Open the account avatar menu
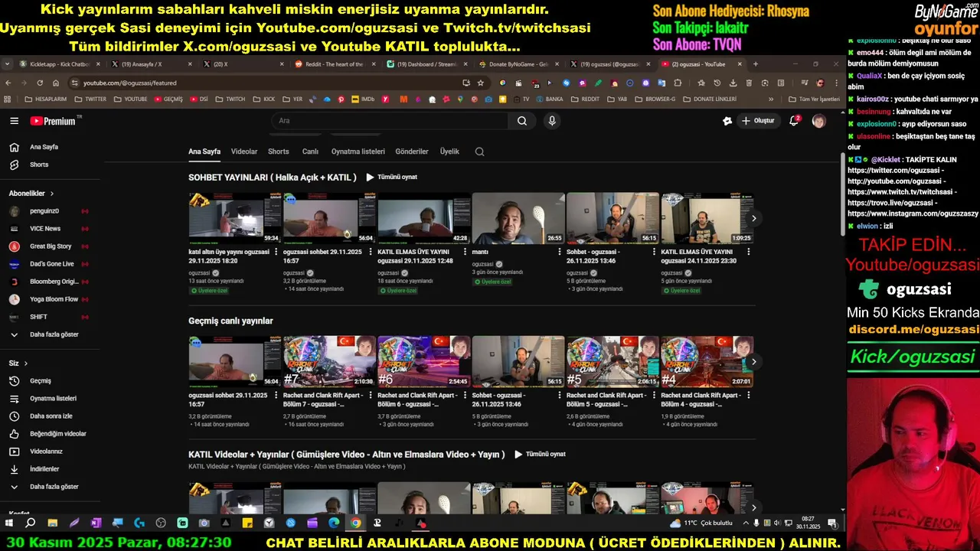 [818, 121]
